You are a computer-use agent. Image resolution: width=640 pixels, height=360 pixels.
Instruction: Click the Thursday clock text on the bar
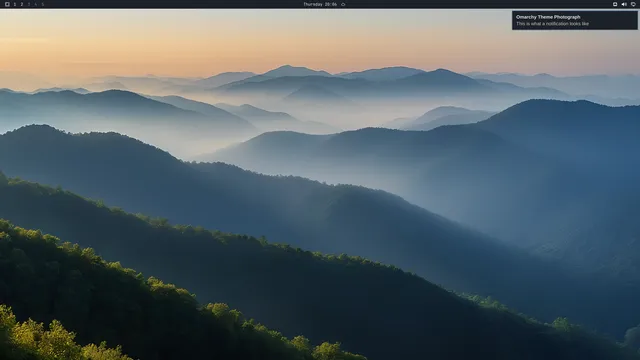click(320, 4)
